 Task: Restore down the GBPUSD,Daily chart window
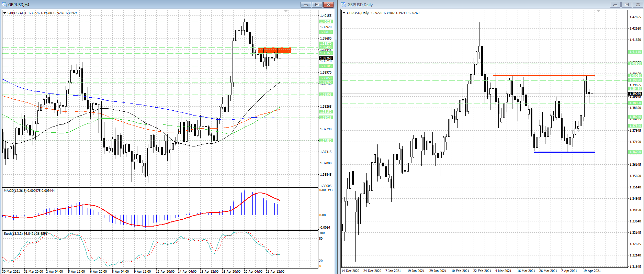pos(626,4)
